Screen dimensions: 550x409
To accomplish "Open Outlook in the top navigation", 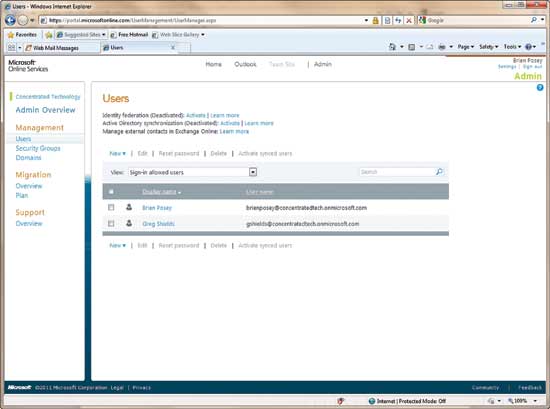I will (245, 64).
